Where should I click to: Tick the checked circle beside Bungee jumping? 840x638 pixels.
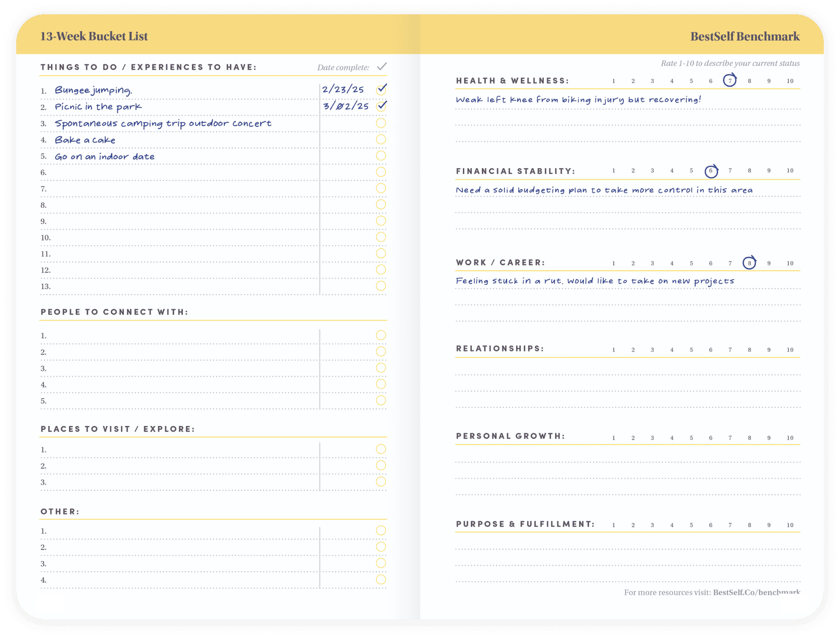click(x=381, y=89)
